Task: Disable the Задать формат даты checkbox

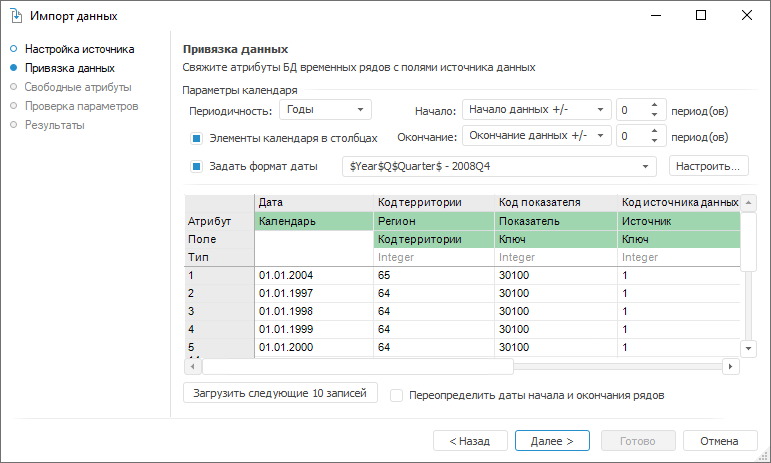Action: pyautogui.click(x=198, y=166)
